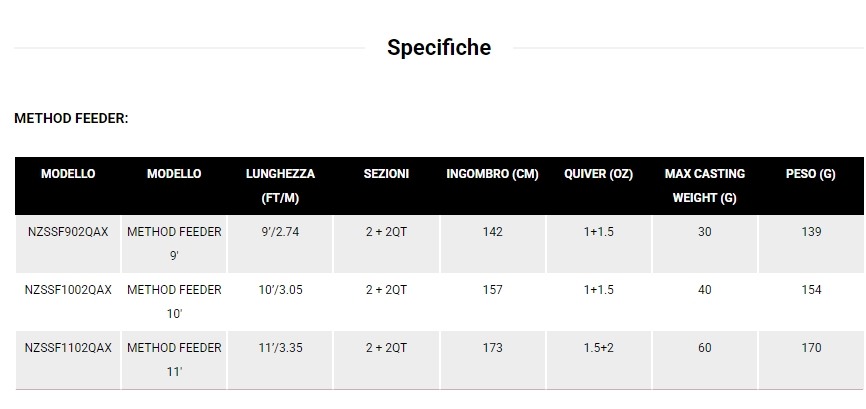Screen dimensions: 866x409
Task: Click the QUIVER (OZ) column header
Action: 598,174
